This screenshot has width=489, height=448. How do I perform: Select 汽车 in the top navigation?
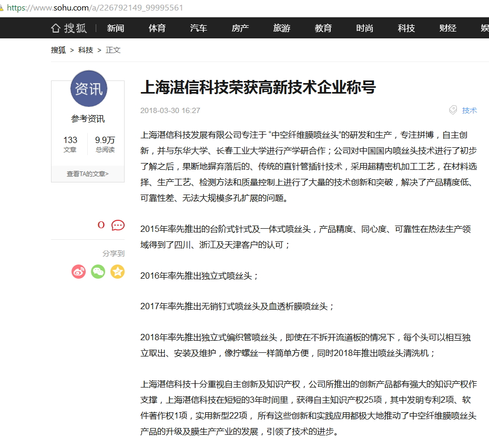tap(198, 28)
